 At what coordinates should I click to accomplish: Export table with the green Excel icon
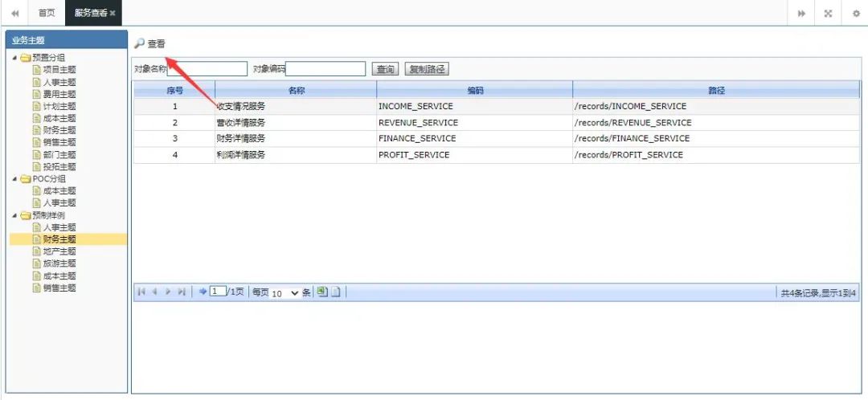pyautogui.click(x=322, y=292)
